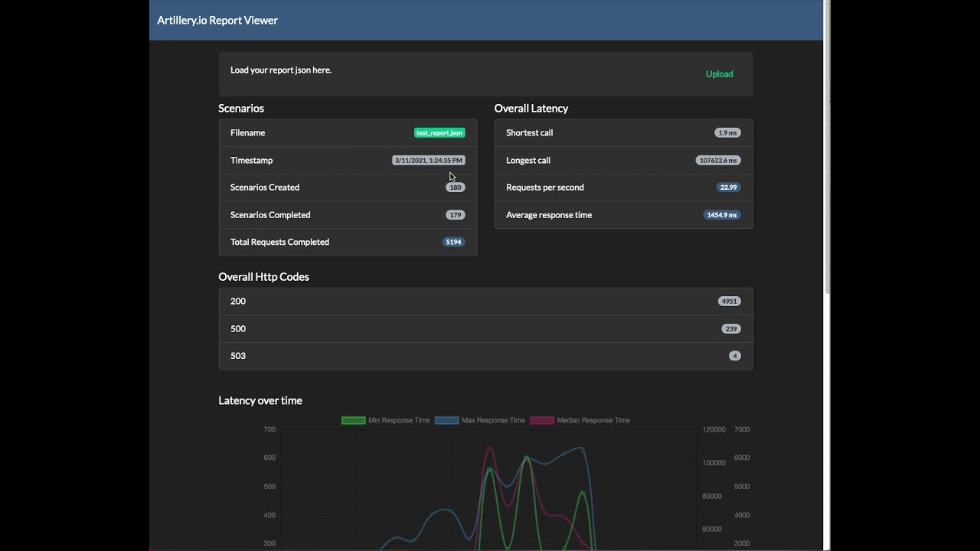Click the 503 status code label
The width and height of the screenshot is (980, 551).
pos(238,356)
